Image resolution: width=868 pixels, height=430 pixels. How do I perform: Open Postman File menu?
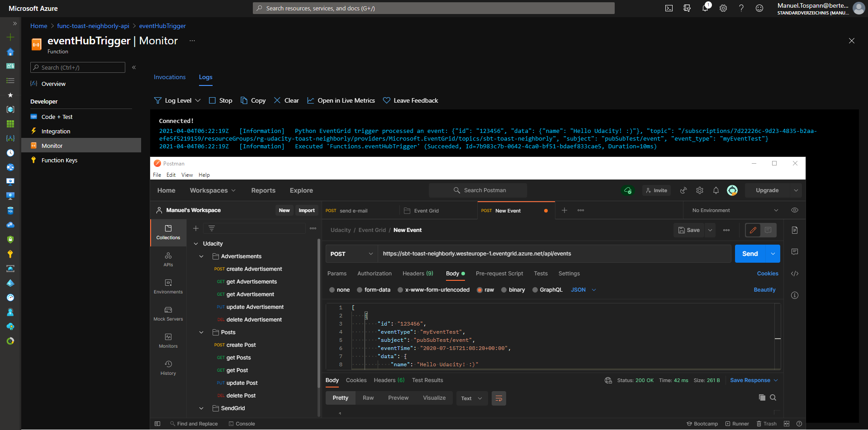click(157, 175)
